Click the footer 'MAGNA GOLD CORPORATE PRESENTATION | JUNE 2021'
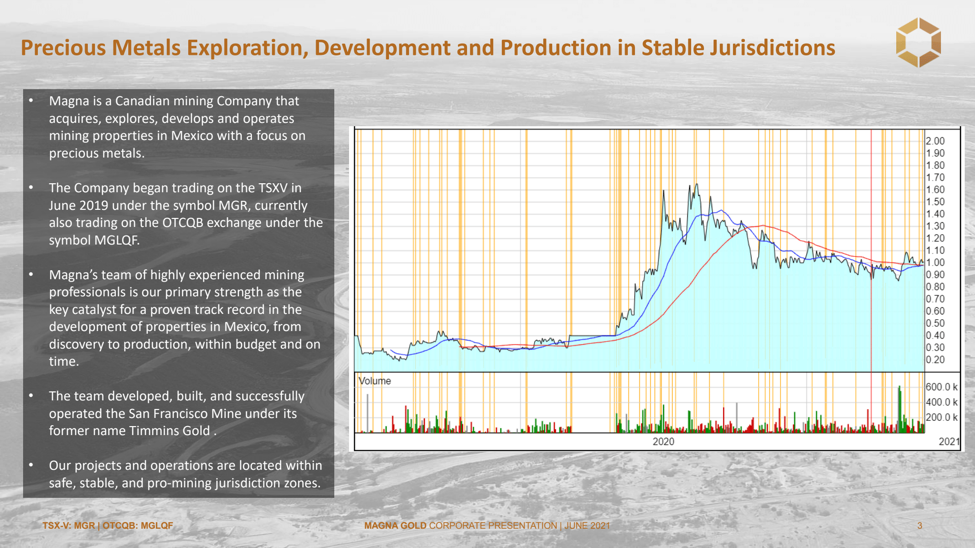The image size is (977, 550). [487, 526]
